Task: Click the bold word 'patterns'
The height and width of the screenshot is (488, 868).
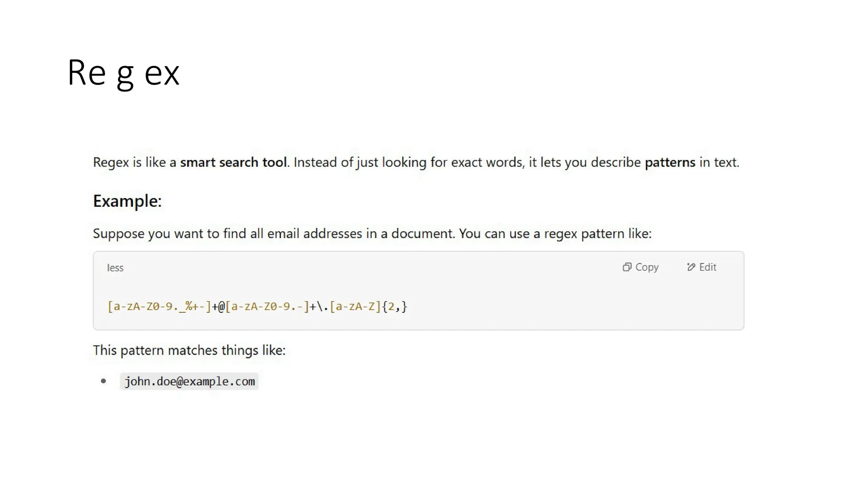Action: pos(670,163)
